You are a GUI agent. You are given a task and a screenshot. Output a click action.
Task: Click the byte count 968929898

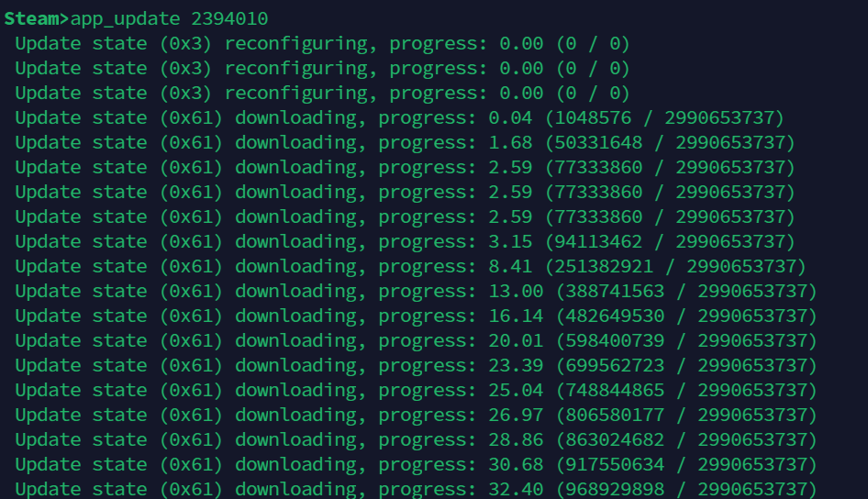(x=615, y=489)
